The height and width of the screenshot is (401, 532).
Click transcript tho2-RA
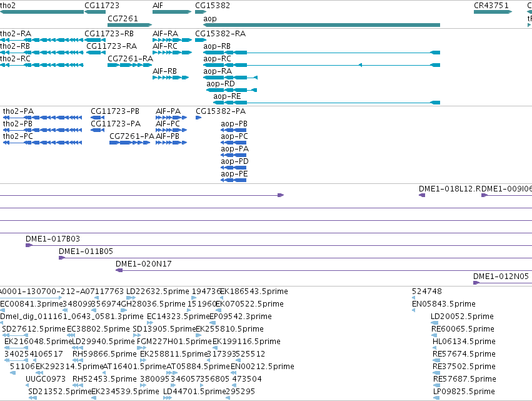(42, 40)
